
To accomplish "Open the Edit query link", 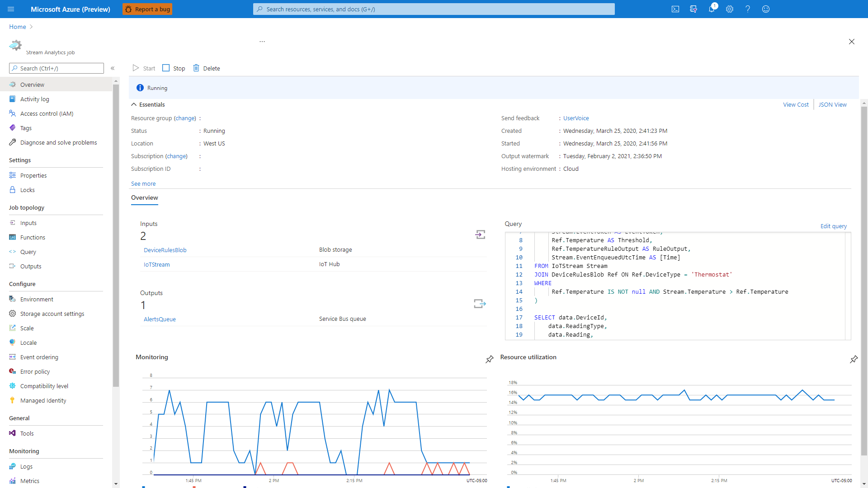I will [834, 226].
